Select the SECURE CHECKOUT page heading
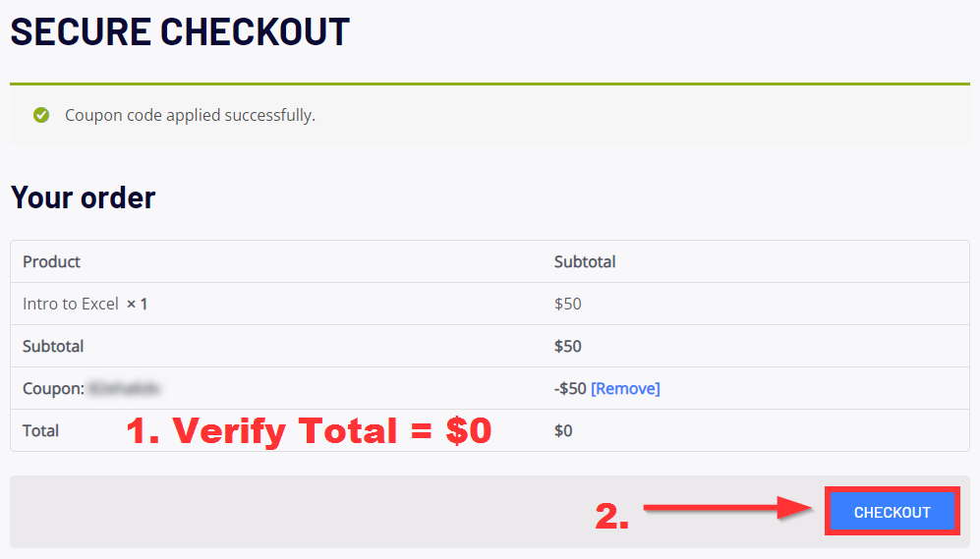Image resolution: width=980 pixels, height=559 pixels. pyautogui.click(x=180, y=31)
